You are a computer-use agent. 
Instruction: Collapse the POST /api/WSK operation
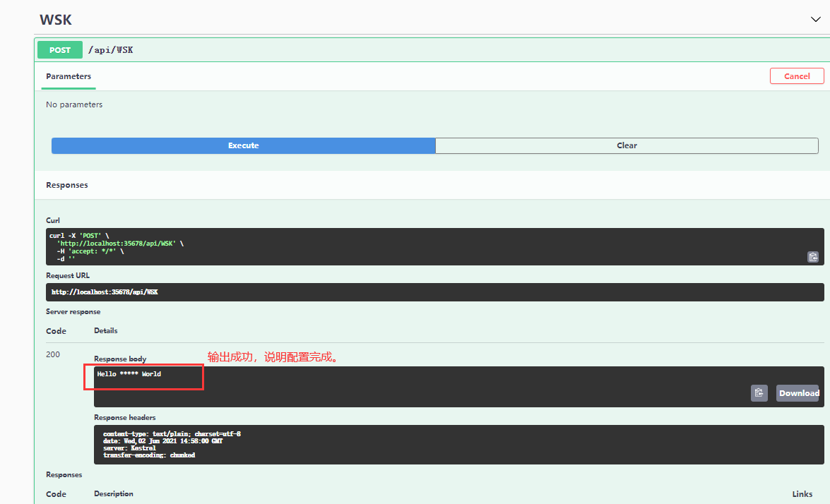pyautogui.click(x=432, y=49)
